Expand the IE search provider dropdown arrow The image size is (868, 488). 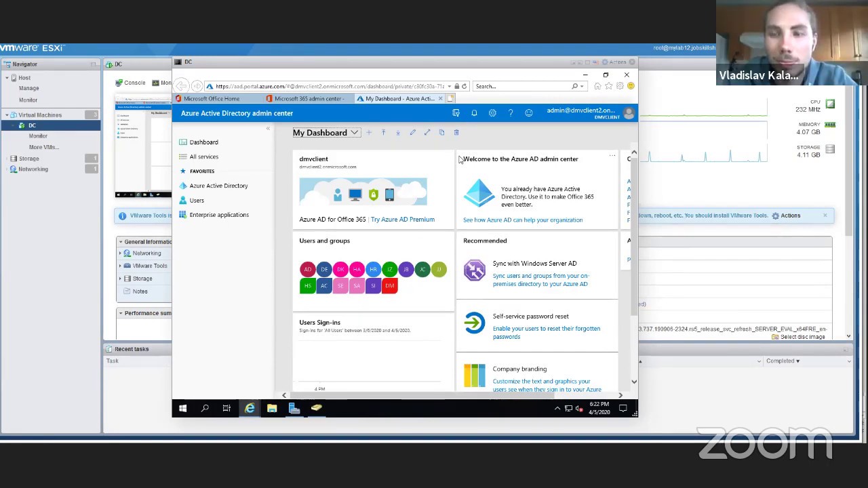pyautogui.click(x=582, y=86)
